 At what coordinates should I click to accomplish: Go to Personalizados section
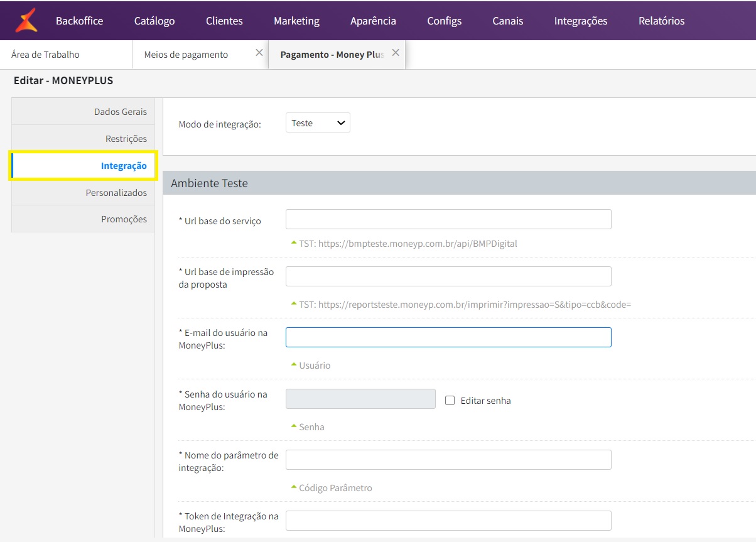coord(83,192)
